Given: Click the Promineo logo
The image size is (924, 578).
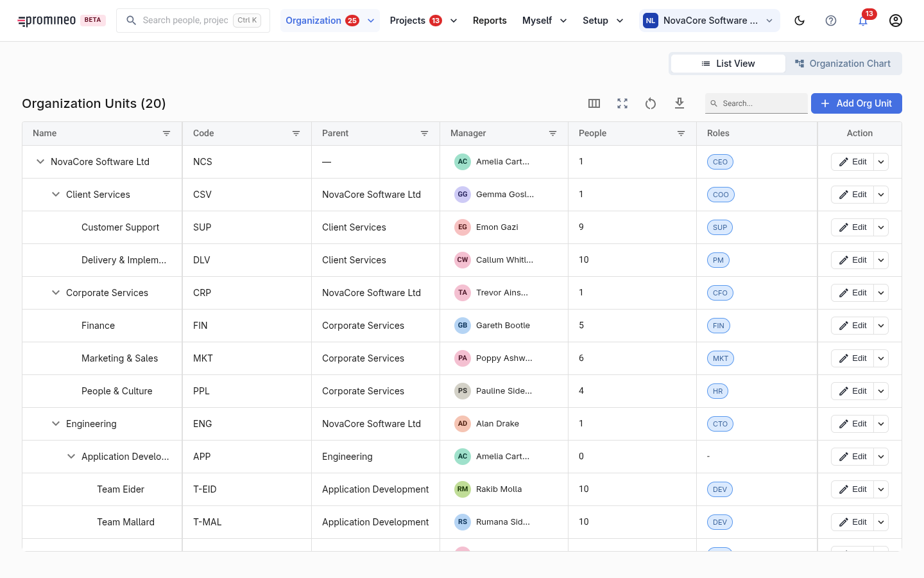Looking at the screenshot, I should click(x=47, y=21).
